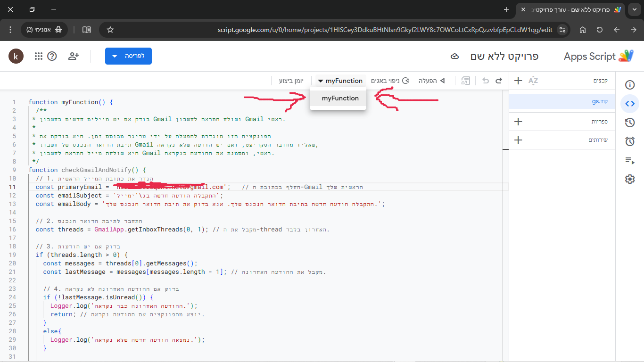Save project with the disk icon

pos(466,81)
